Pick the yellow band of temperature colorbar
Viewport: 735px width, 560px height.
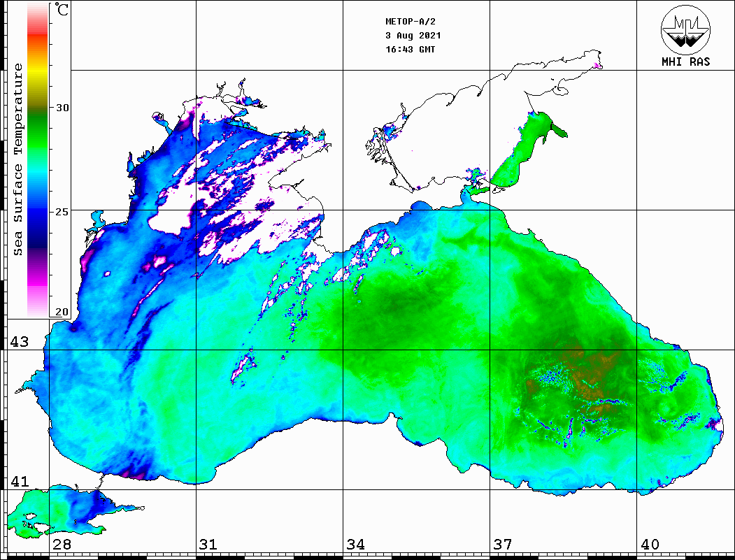(38, 71)
